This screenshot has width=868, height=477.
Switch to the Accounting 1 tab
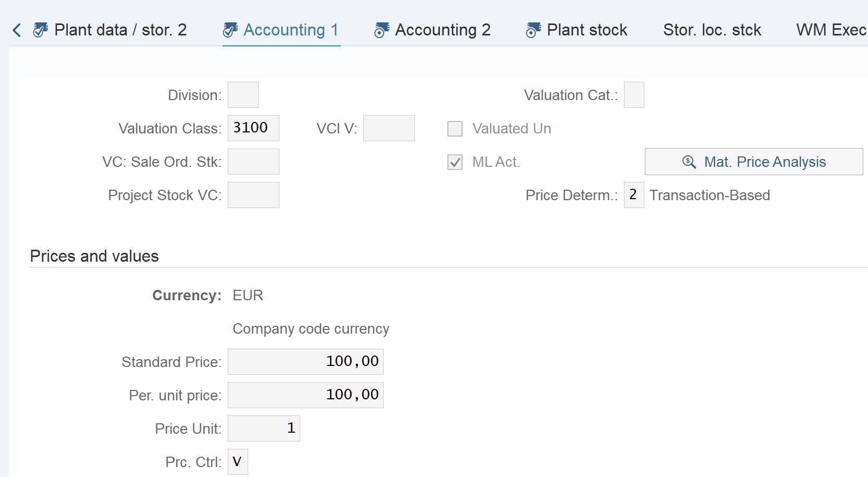click(282, 30)
